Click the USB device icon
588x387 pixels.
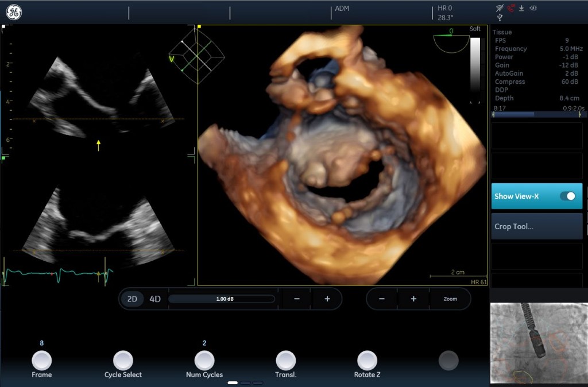[x=500, y=18]
